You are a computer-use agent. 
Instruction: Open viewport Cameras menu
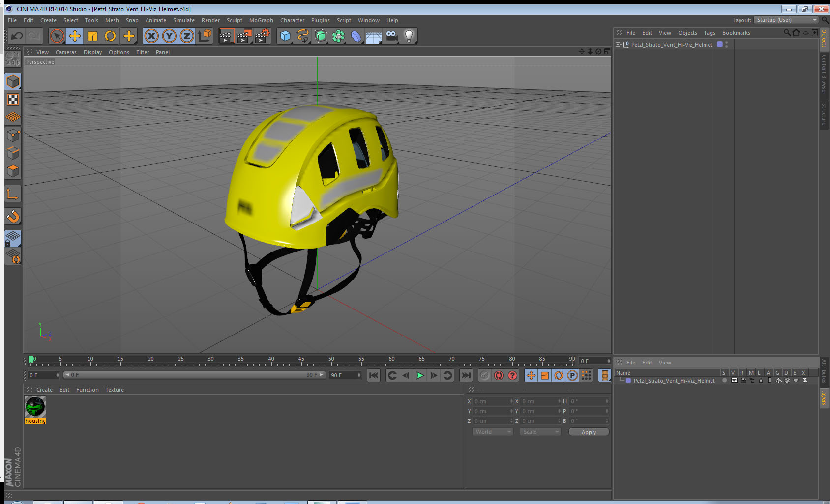click(x=66, y=52)
